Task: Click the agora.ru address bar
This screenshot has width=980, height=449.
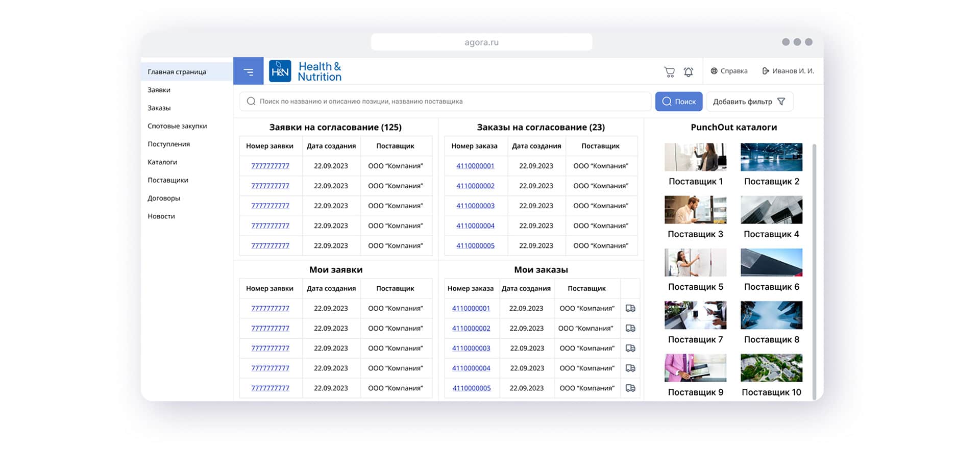Action: click(481, 42)
